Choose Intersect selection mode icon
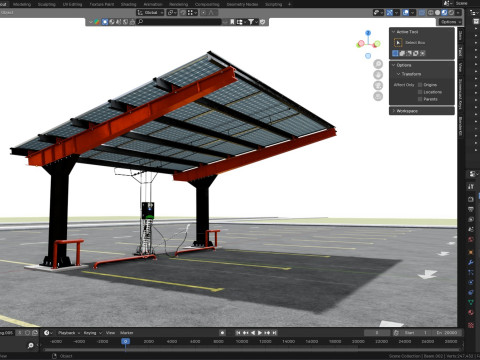Image resolution: width=480 pixels, height=360 pixels. click(422, 53)
